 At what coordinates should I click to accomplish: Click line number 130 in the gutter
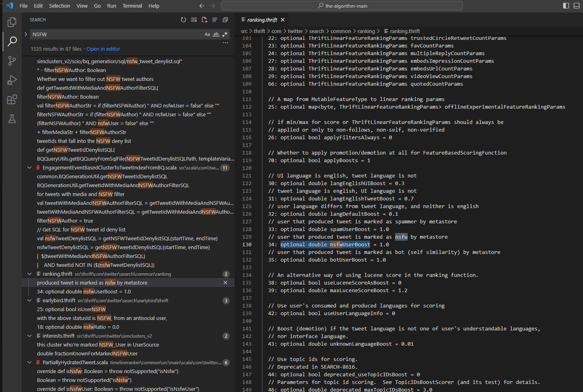[246, 244]
